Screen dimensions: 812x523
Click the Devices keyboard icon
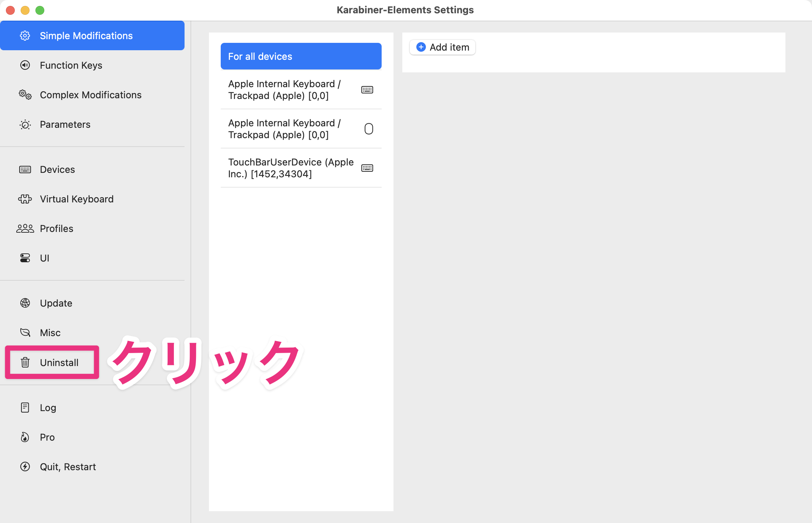(25, 170)
